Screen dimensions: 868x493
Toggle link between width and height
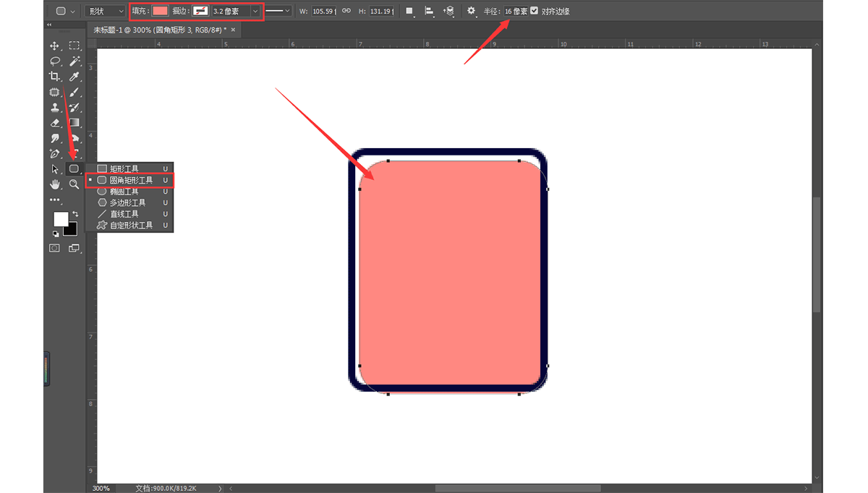point(346,11)
